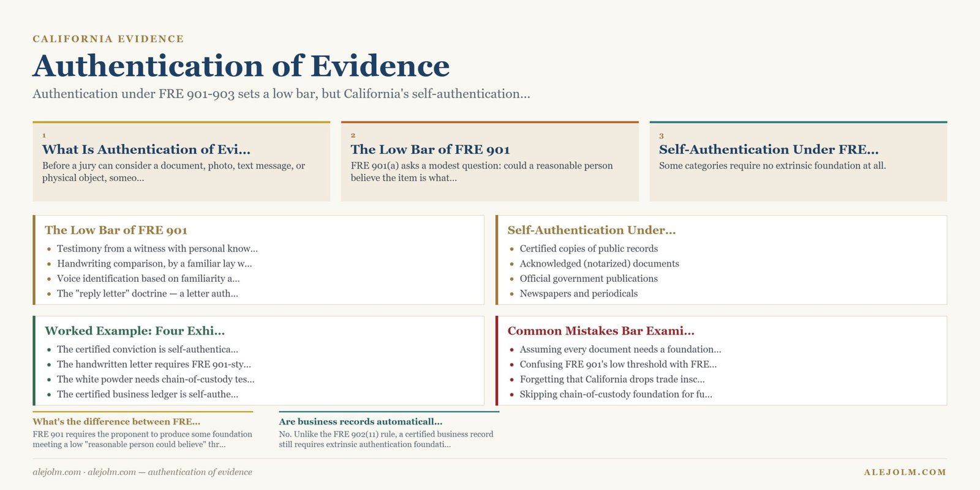
Task: Click 'Official government publications'
Action: click(x=589, y=279)
